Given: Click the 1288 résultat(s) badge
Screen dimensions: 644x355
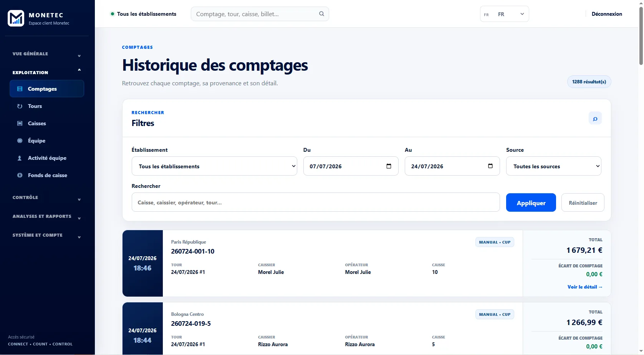Looking at the screenshot, I should click(x=589, y=82).
